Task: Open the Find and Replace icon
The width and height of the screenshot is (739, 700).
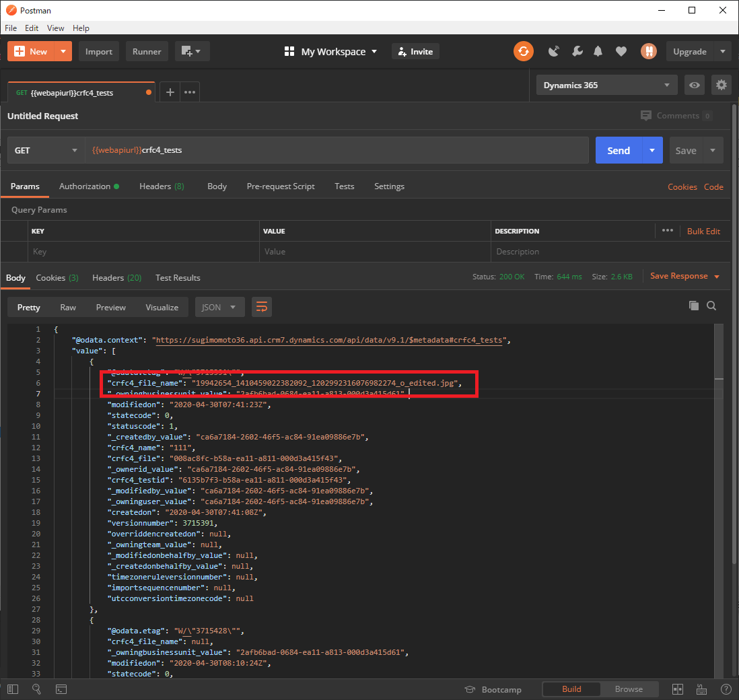Action: click(37, 689)
